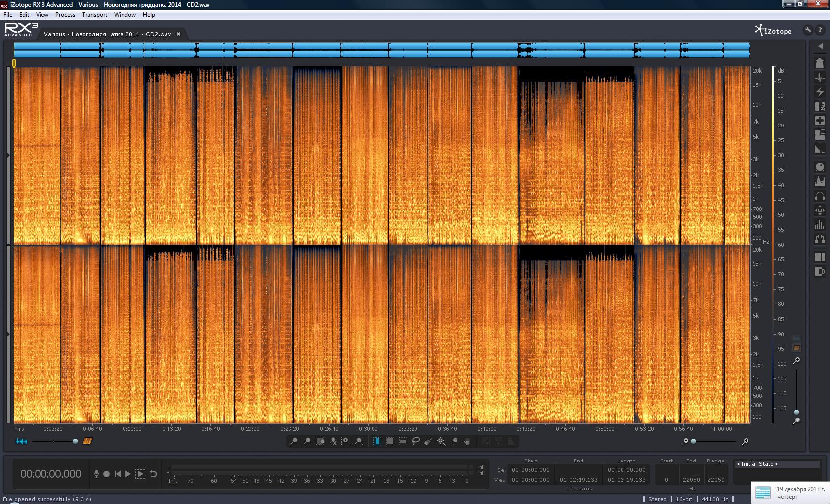
Task: Click Zoom to Selection icon
Action: [320, 441]
